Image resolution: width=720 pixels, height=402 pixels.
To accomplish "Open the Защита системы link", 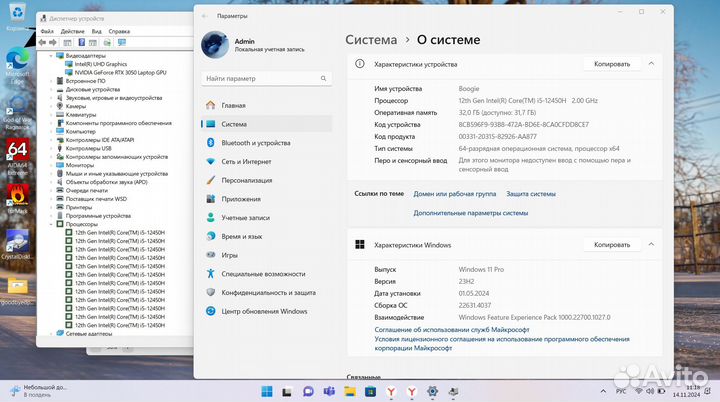I will [530, 194].
